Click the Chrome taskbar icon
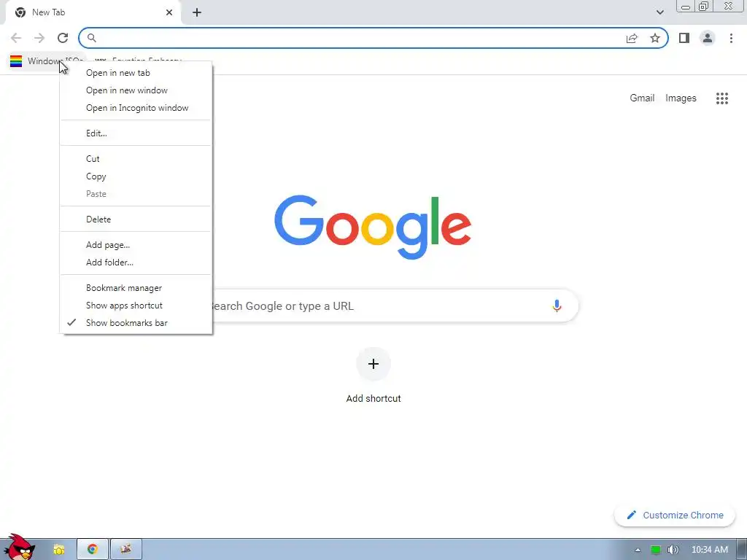The image size is (747, 560). (x=93, y=550)
